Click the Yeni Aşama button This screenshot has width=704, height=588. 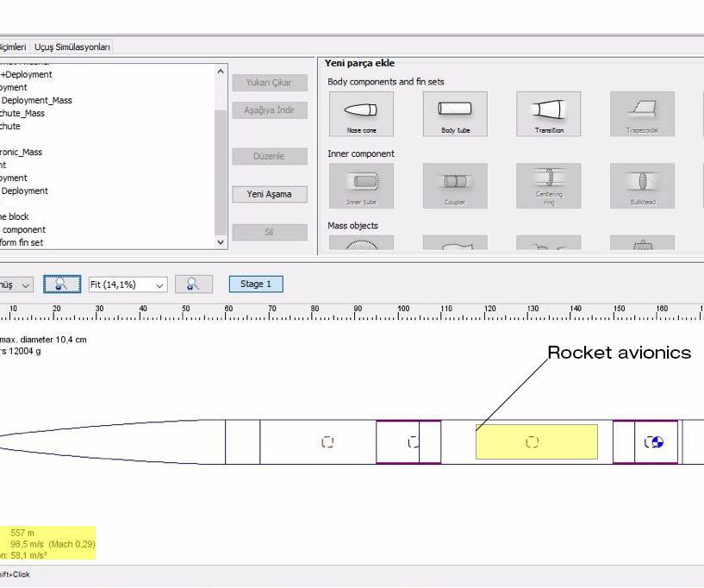(x=270, y=194)
